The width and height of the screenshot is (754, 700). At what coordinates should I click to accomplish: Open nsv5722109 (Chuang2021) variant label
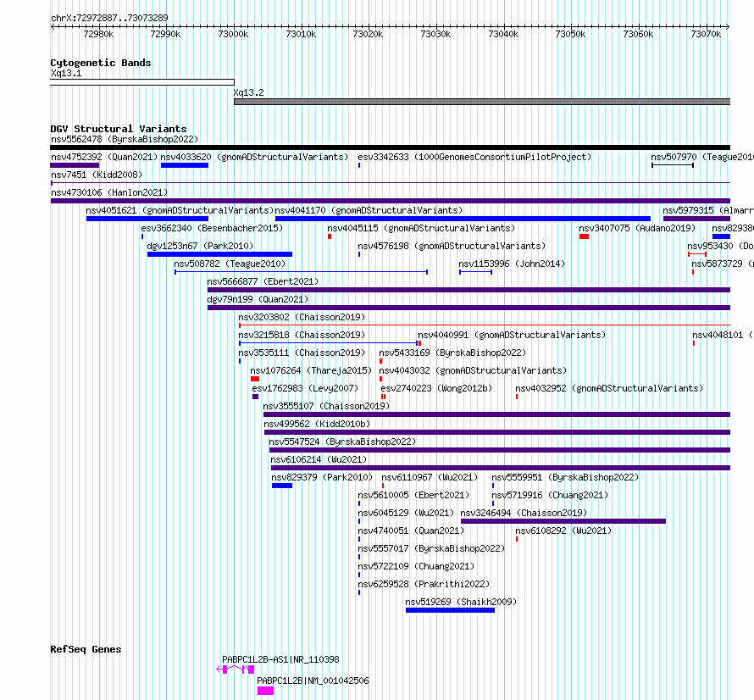pos(417,567)
